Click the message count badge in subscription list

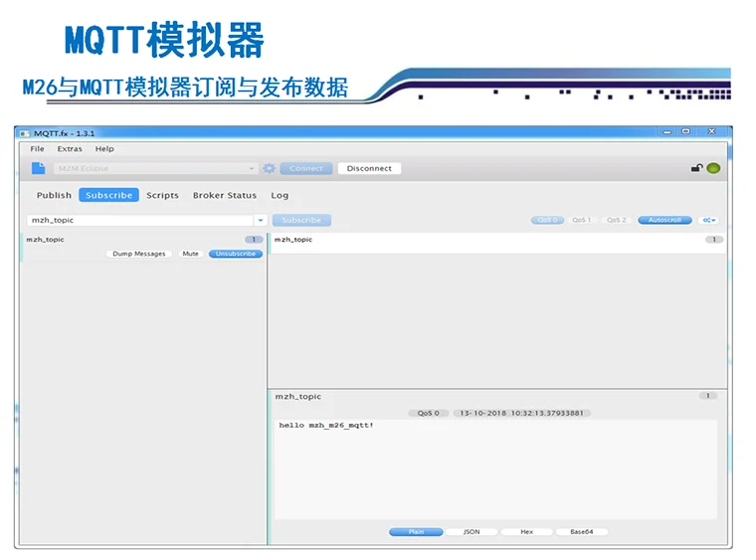[254, 240]
